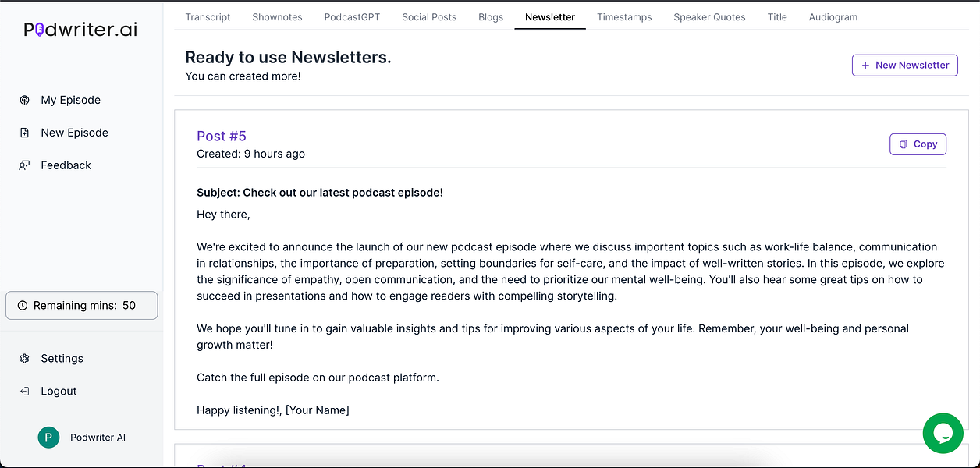
Task: Click the Logout arrow icon
Action: (x=24, y=391)
